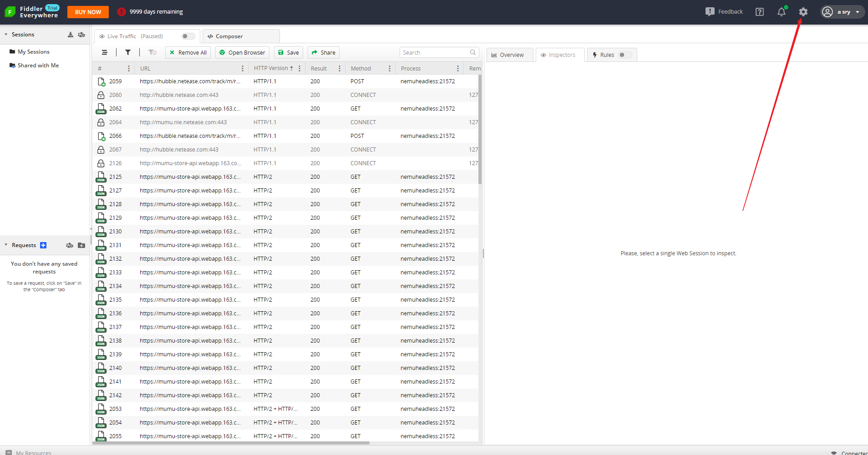Add a new request with plus icon

tap(43, 245)
